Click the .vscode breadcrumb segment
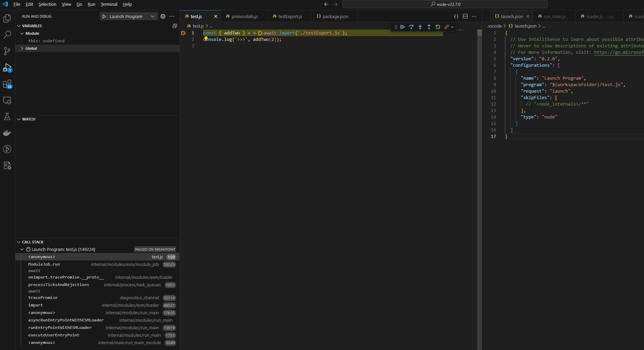This screenshot has width=644, height=350. coord(494,26)
